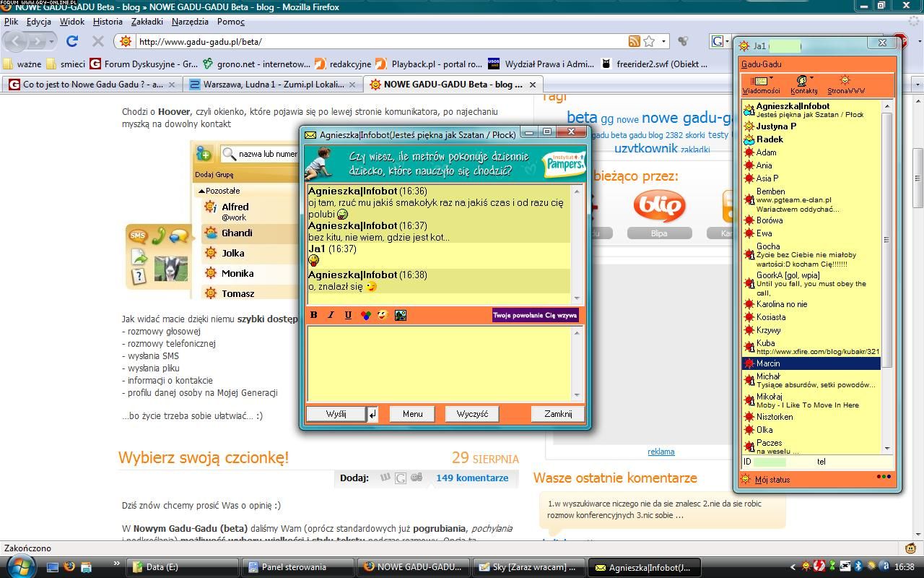
Task: Open the emoticon picker in chat toolbar
Action: 383,315
